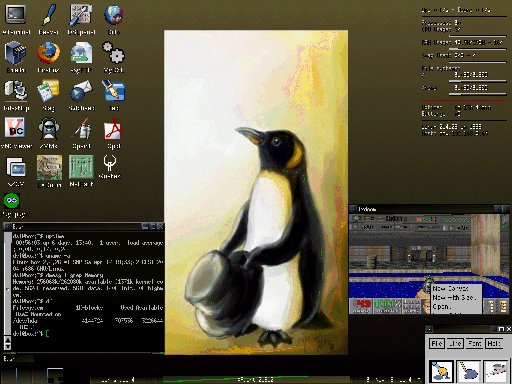This screenshot has height=384, width=512.
Task: Launch the brown game thumbnail icon
Action: pos(49,167)
